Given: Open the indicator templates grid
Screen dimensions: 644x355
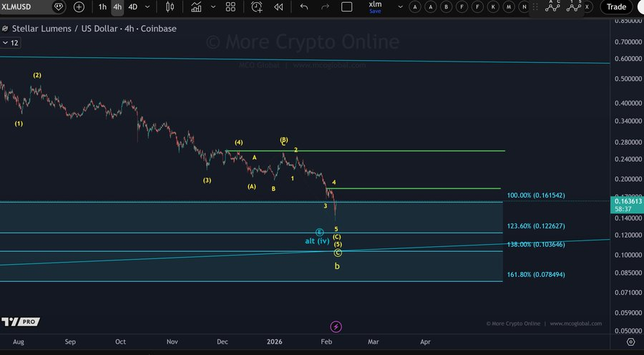Looking at the screenshot, I should (230, 7).
